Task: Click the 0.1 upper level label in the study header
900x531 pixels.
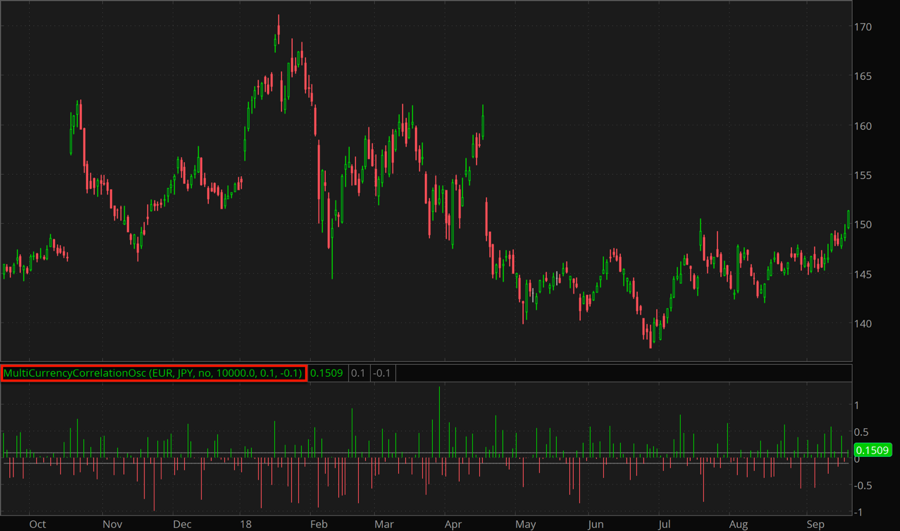Action: (x=357, y=373)
